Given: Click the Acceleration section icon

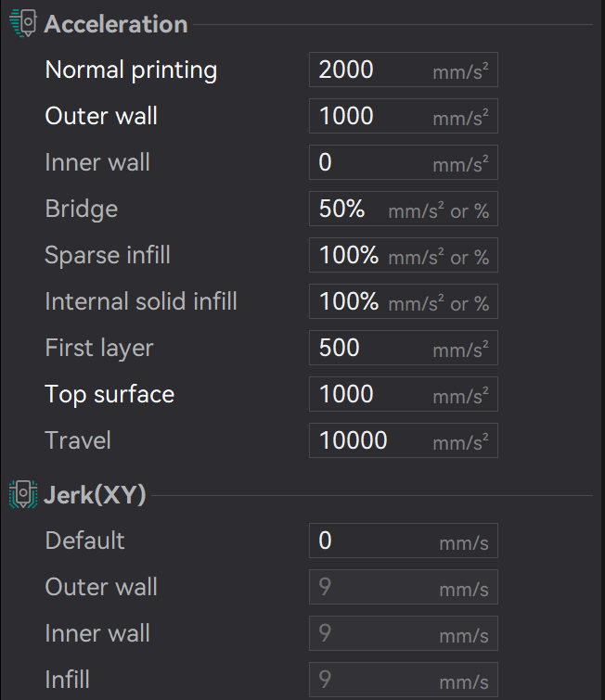Looking at the screenshot, I should click(21, 24).
